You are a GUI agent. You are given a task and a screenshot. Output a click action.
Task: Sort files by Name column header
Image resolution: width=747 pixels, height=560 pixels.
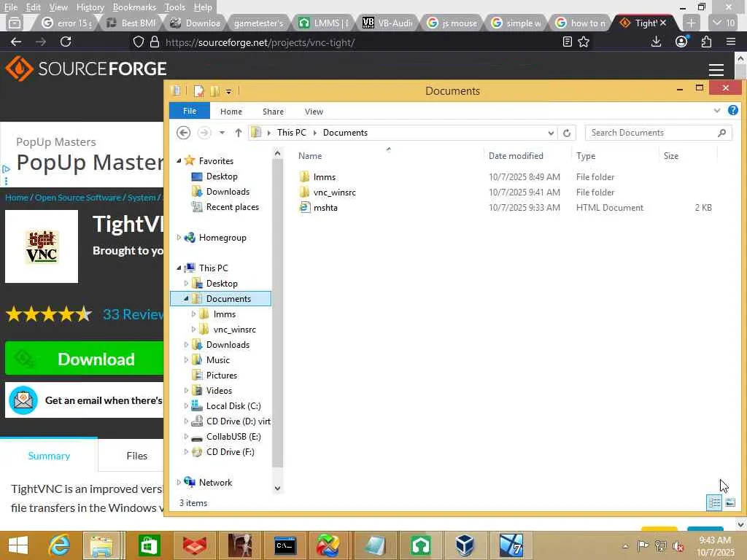click(x=310, y=156)
